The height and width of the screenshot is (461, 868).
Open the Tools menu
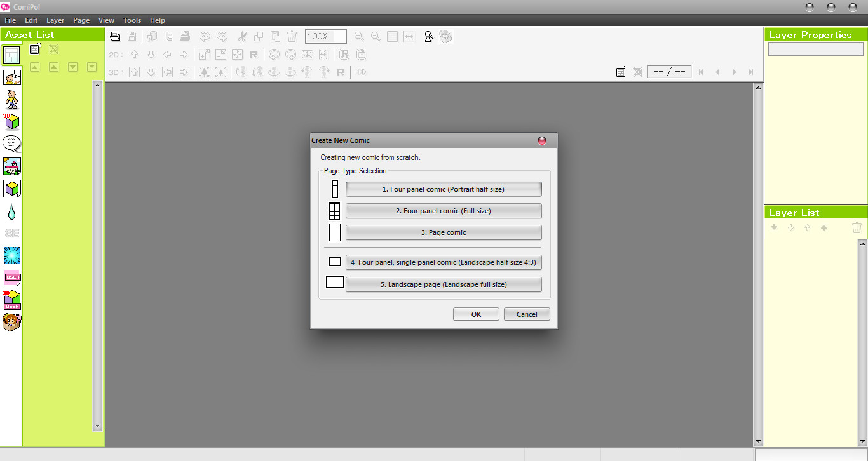click(132, 20)
